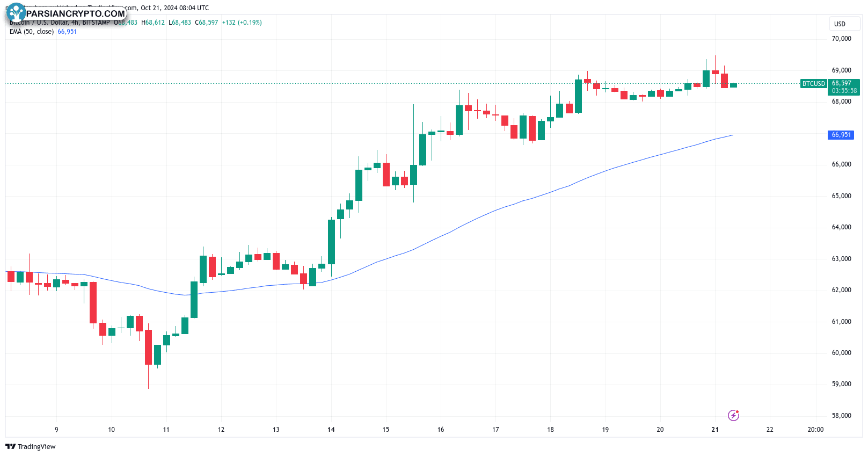Click the purple lightning bolt event icon
This screenshot has width=868, height=456.
tap(733, 415)
